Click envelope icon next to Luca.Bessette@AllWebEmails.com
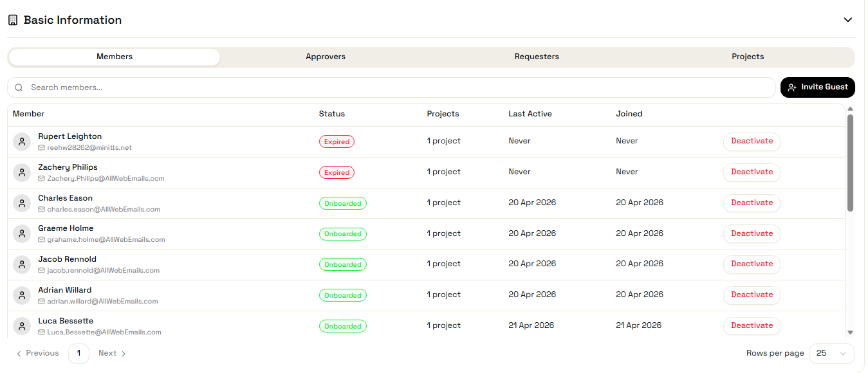This screenshot has height=373, width=868. (x=42, y=332)
